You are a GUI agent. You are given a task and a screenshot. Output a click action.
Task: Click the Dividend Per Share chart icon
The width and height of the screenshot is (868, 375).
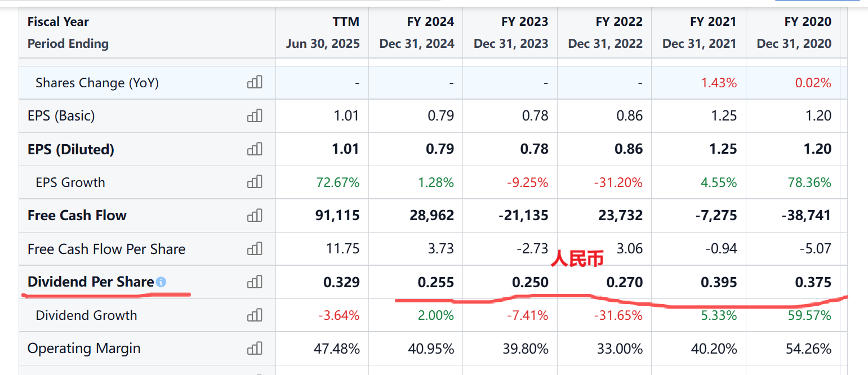[255, 282]
